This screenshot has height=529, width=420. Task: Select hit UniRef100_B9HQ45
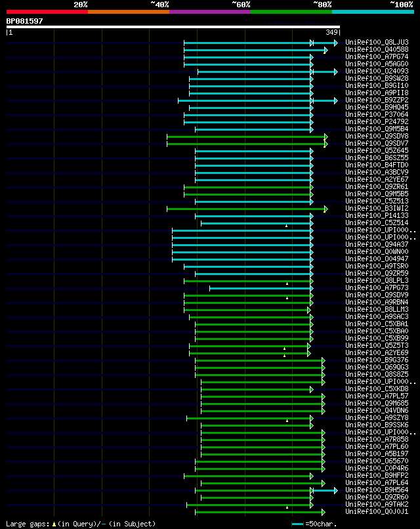coord(377,107)
